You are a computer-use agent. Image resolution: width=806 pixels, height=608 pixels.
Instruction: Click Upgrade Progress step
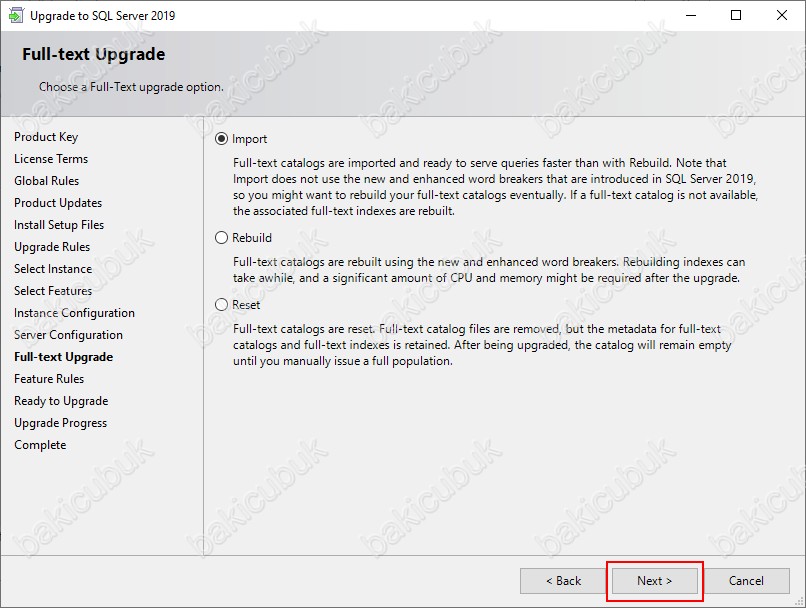(x=61, y=423)
